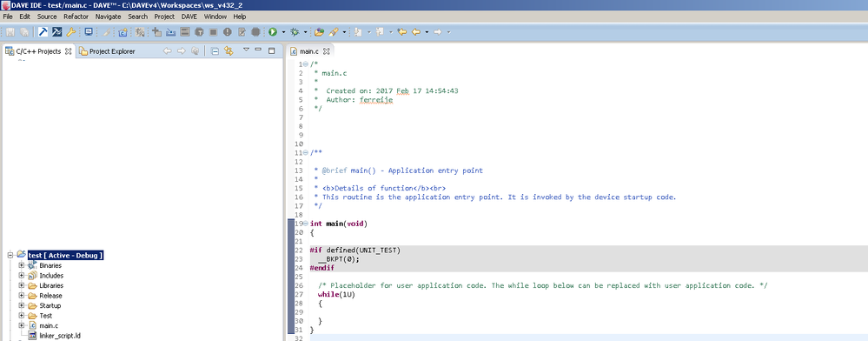Click the grey exclamation circle toolbar icon

click(227, 31)
